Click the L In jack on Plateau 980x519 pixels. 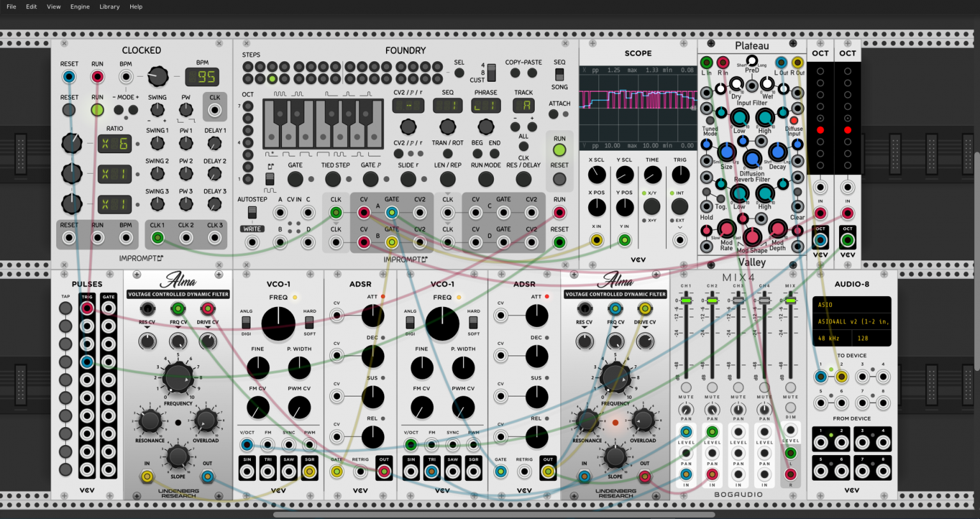pos(706,62)
